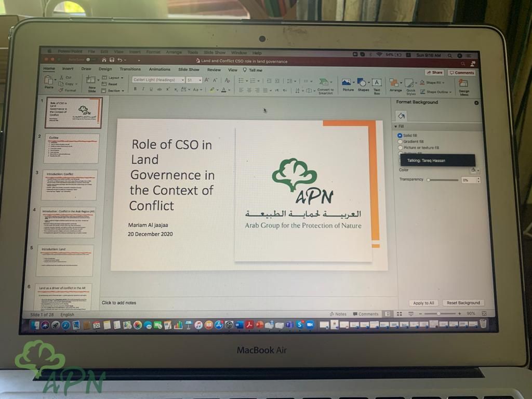The height and width of the screenshot is (399, 532).
Task: Click the decrease font size icon
Action: pyautogui.click(x=215, y=81)
